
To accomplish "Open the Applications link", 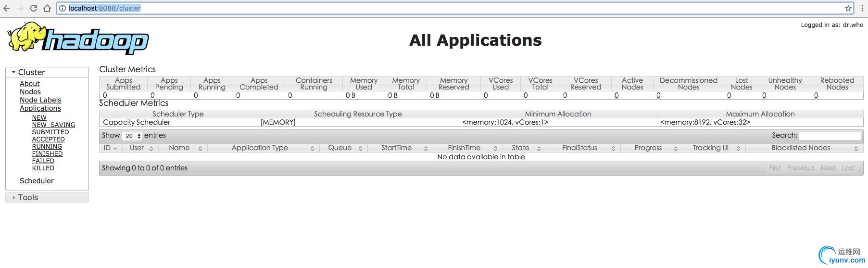I will [40, 108].
